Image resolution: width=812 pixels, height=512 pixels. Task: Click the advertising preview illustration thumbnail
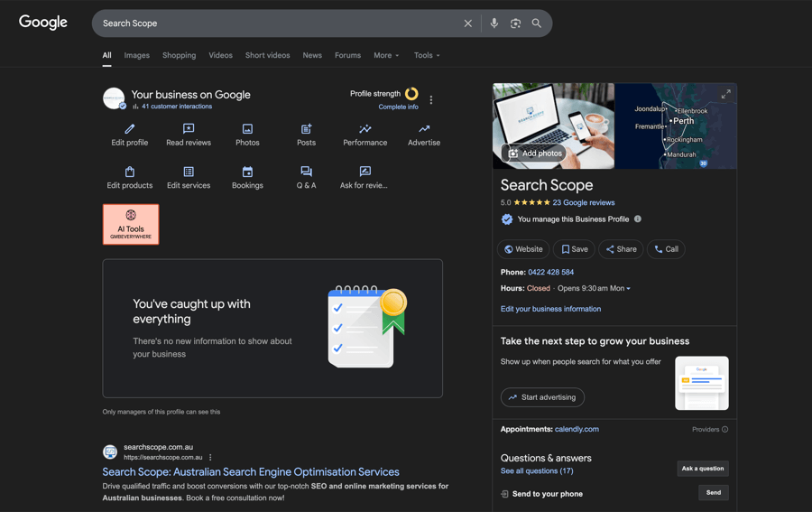tap(702, 383)
